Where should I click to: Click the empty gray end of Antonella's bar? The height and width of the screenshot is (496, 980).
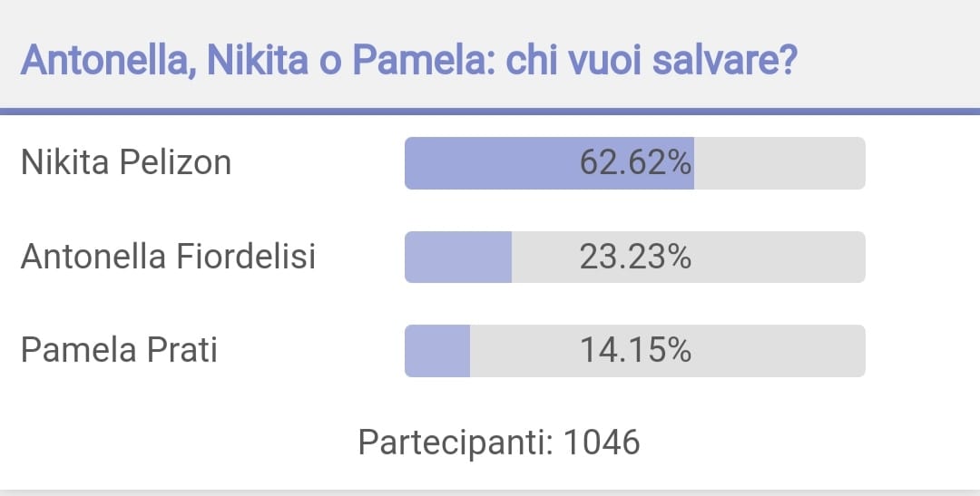point(689,257)
